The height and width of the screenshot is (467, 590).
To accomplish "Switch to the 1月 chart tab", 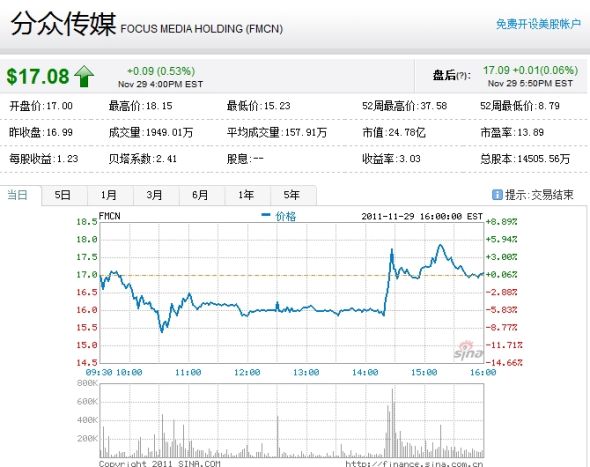I will click(x=108, y=195).
